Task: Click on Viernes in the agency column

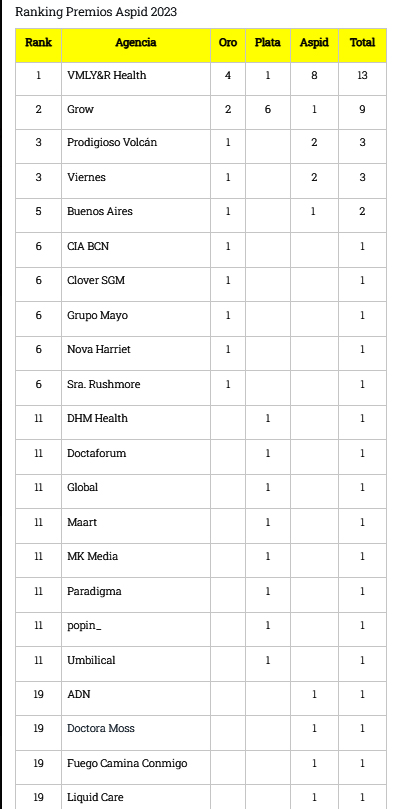Action: [86, 177]
